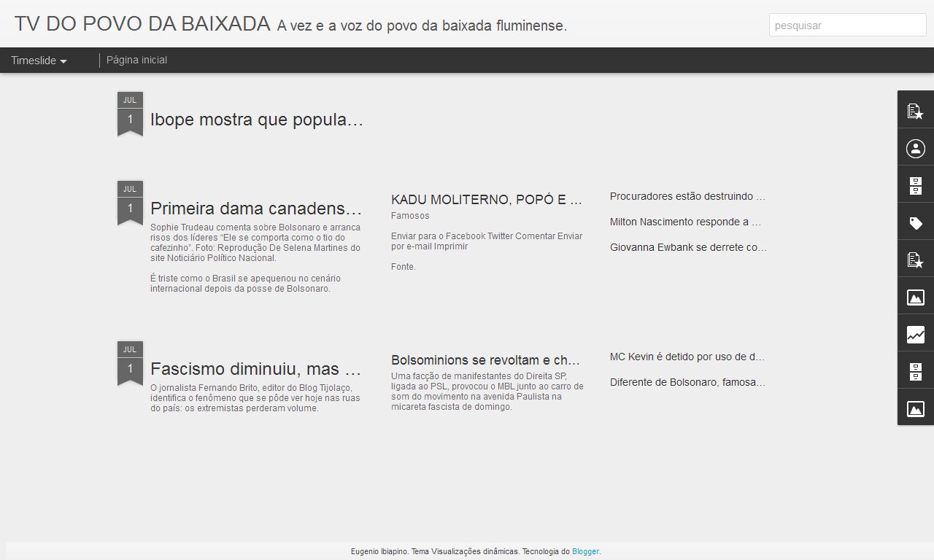Open the stats chart gadget
Image resolution: width=934 pixels, height=560 pixels.
[x=915, y=335]
